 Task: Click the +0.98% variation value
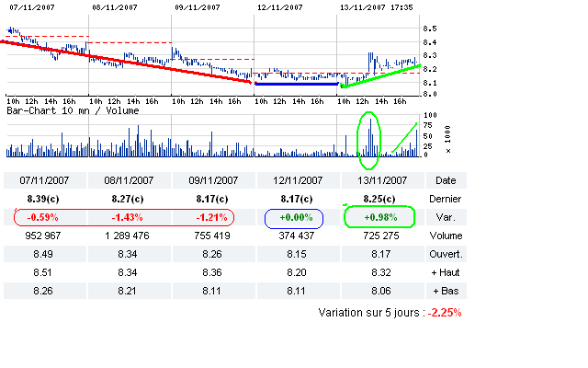[x=380, y=217]
